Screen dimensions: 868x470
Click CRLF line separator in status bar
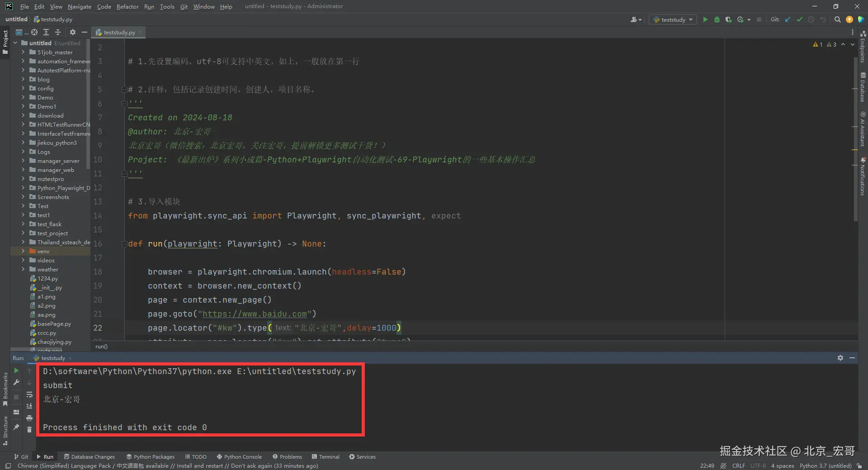[x=739, y=465]
